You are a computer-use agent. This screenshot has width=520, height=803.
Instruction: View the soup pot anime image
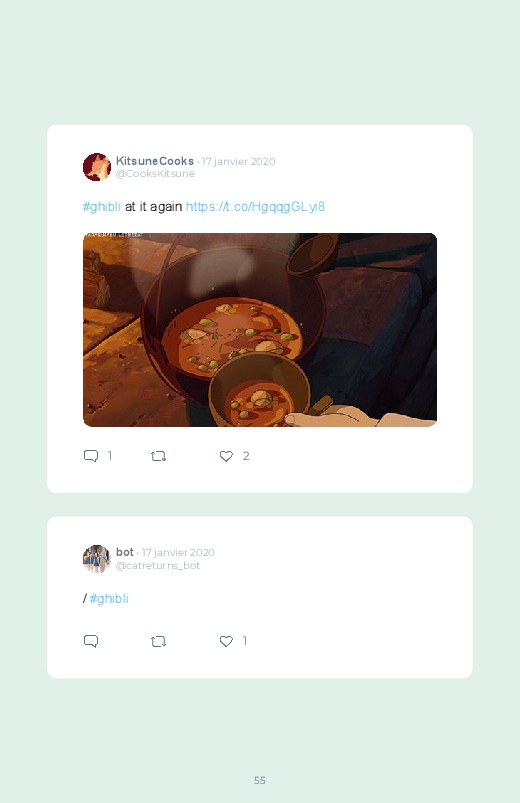(x=260, y=330)
